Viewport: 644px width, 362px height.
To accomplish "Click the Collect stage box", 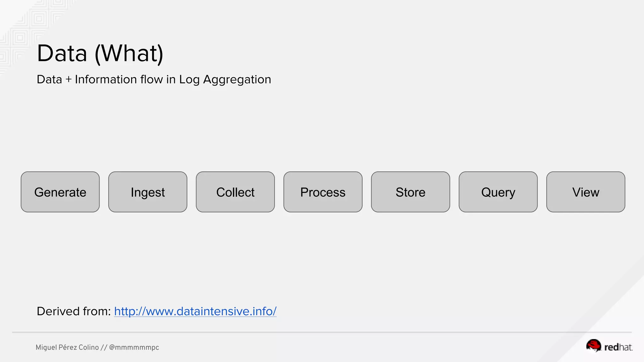I will click(x=235, y=192).
